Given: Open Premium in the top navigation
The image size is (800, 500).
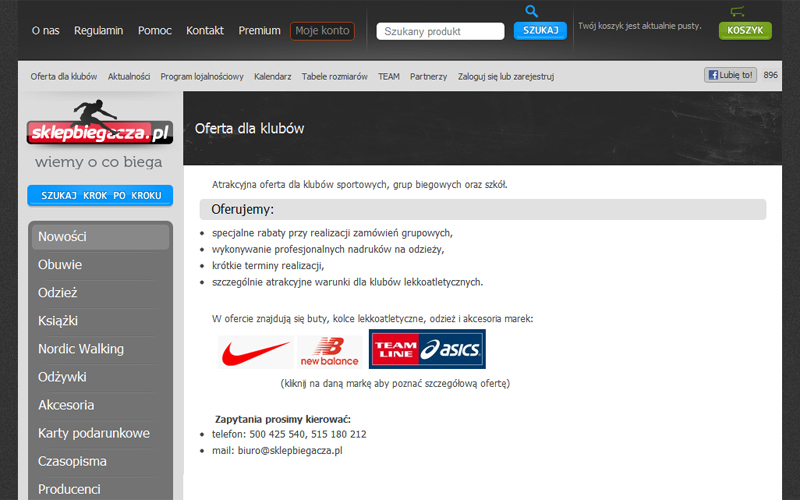Looking at the screenshot, I should coord(259,31).
